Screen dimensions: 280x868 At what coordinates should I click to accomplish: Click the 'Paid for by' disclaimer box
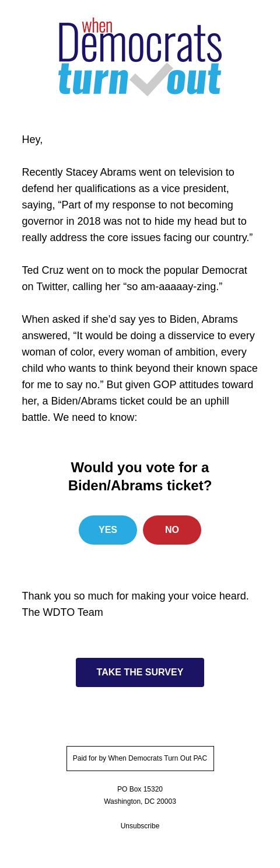(x=140, y=758)
